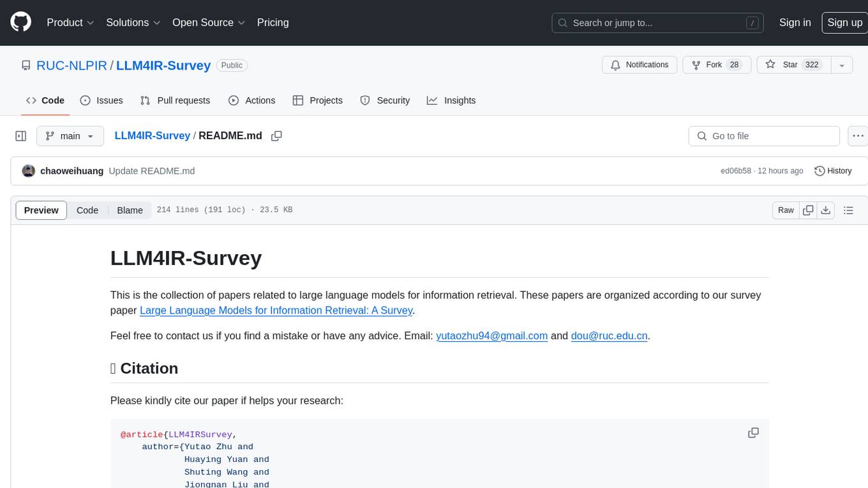Image resolution: width=868 pixels, height=488 pixels.
Task: Copy raw file contents
Action: pos(808,210)
